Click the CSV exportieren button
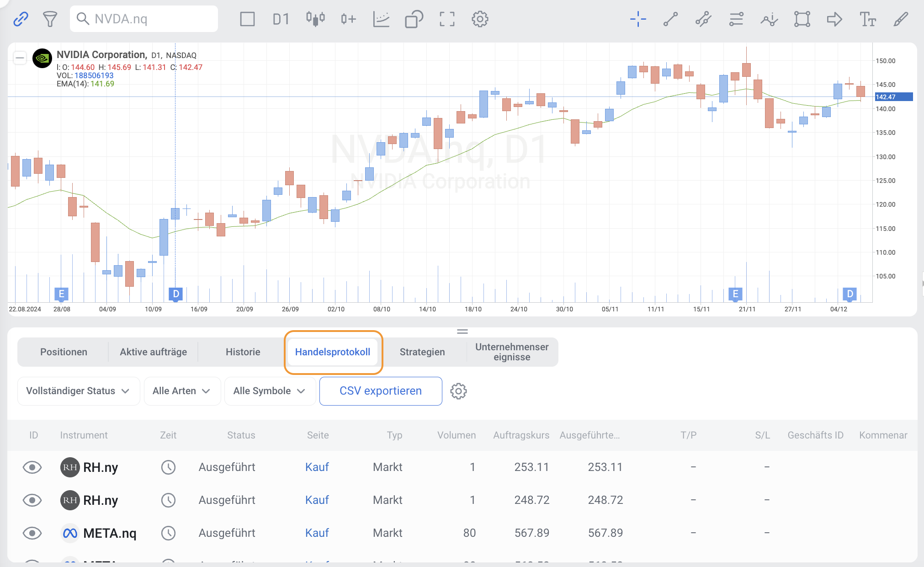The height and width of the screenshot is (567, 924). click(x=380, y=391)
